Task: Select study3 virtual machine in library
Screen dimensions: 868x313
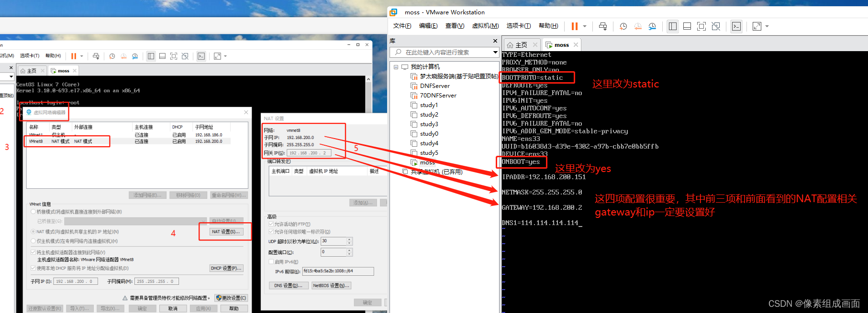Action: [x=429, y=124]
